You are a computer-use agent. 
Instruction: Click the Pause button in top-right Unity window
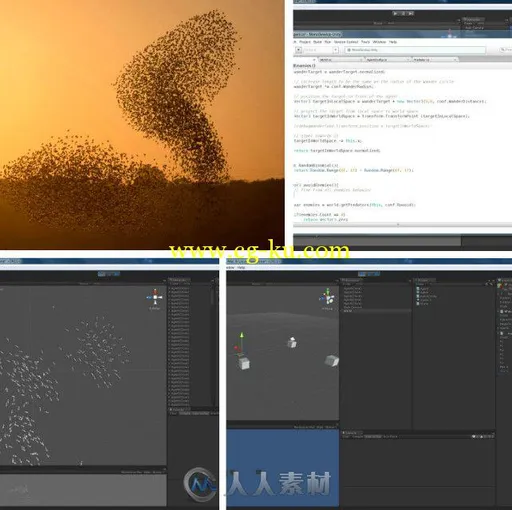(403, 13)
